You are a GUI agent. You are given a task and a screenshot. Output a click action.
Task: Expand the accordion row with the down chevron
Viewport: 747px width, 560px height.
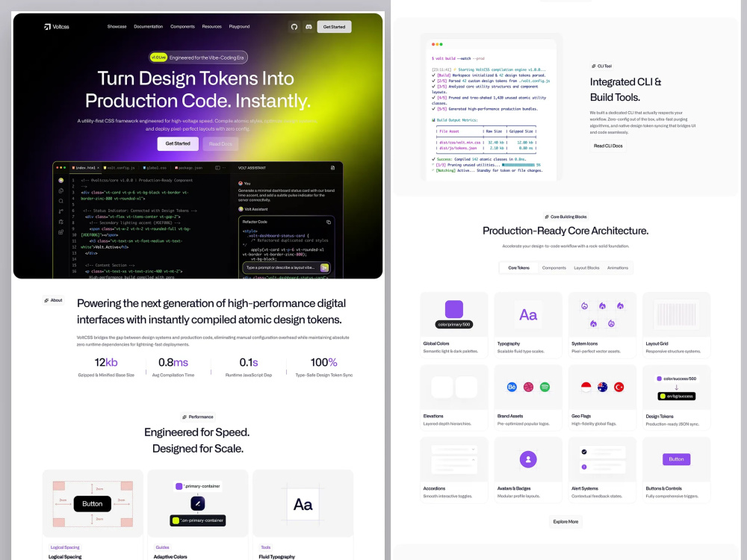473,449
